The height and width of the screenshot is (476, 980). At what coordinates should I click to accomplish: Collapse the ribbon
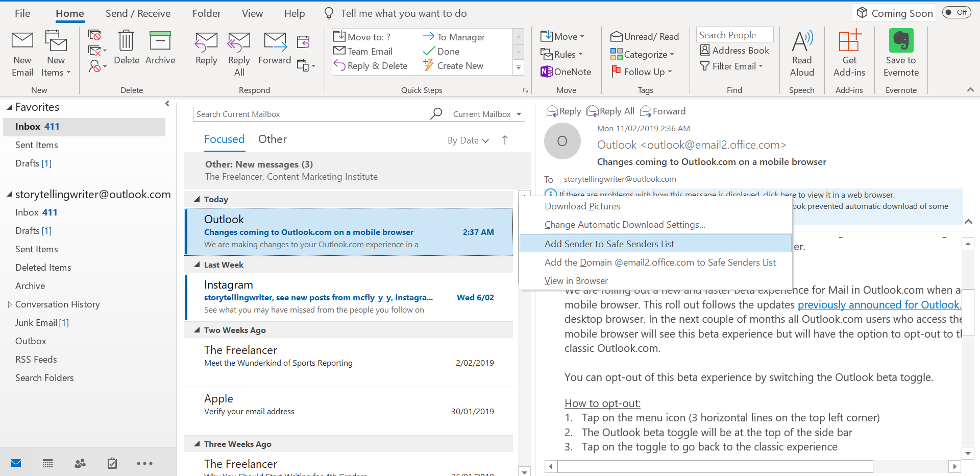click(x=970, y=90)
